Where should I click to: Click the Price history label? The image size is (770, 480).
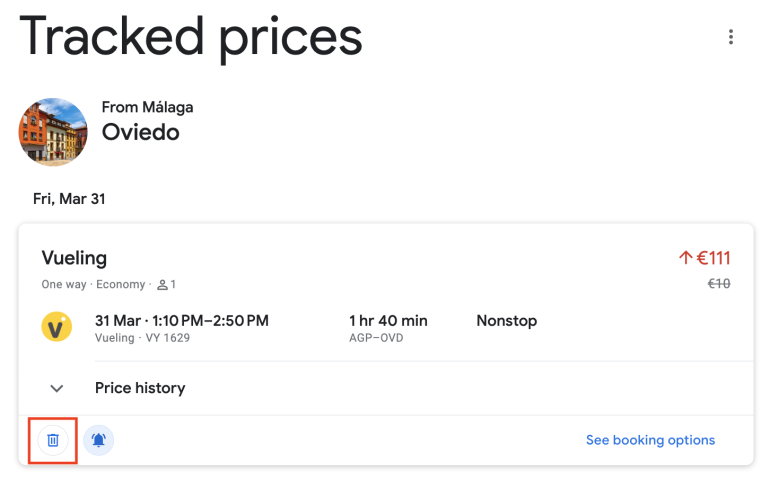pos(140,388)
